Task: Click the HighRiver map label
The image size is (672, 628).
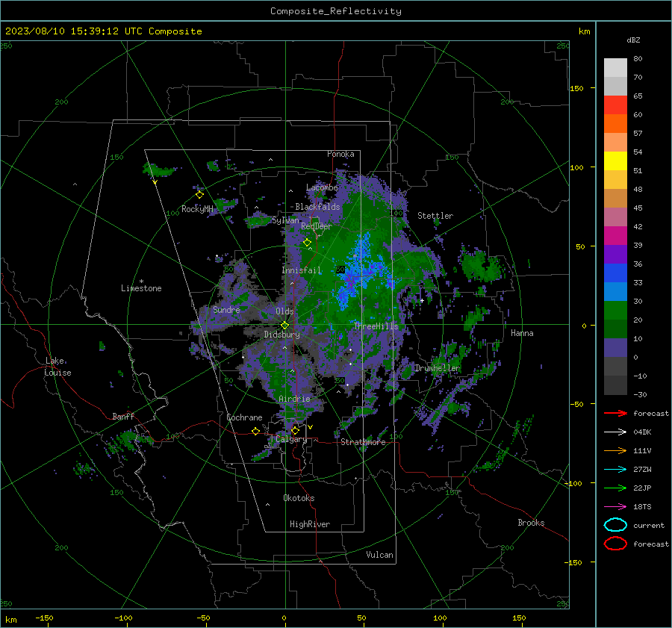Action: [x=310, y=524]
